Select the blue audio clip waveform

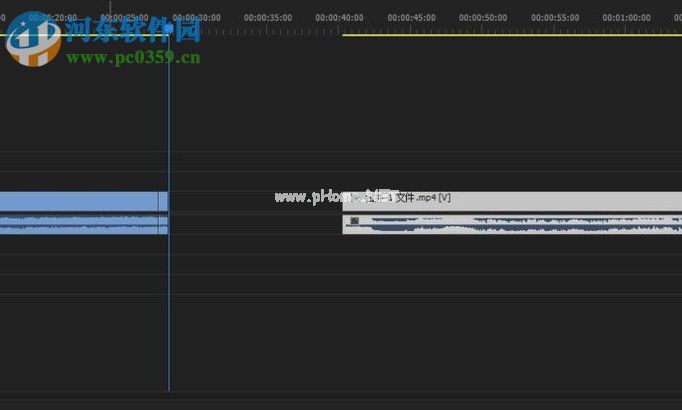[x=80, y=225]
